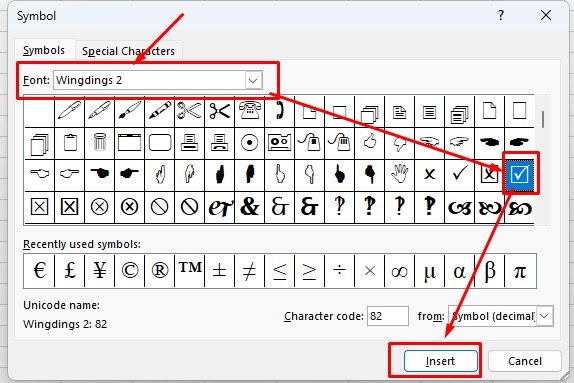574x383 pixels.
Task: Pick the thin prohibition sign symbol
Action: 160,207
